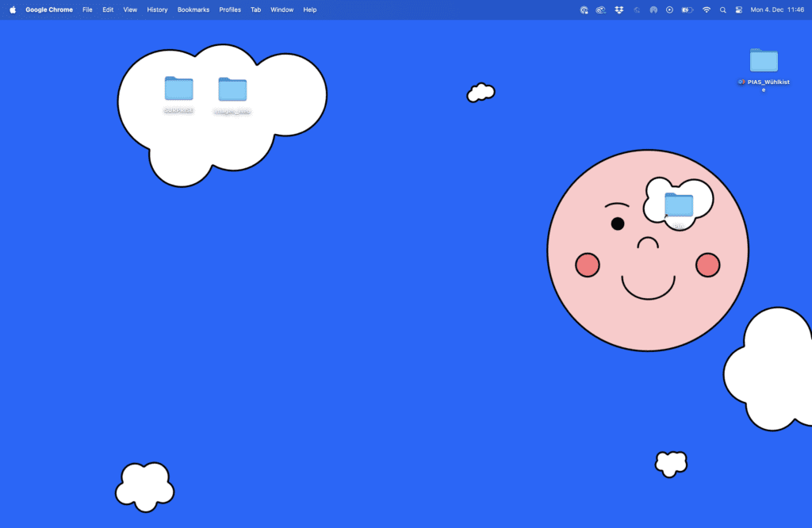Select the PIAS_Wühlkiste folder icon
This screenshot has width=812, height=528.
tap(764, 60)
